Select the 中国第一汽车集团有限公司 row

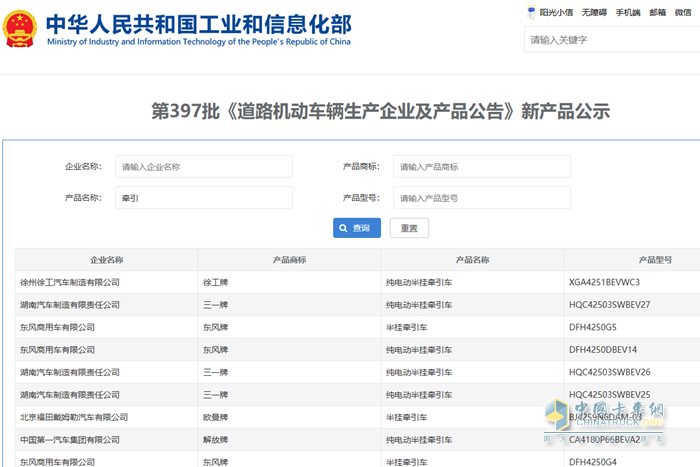[x=70, y=439]
